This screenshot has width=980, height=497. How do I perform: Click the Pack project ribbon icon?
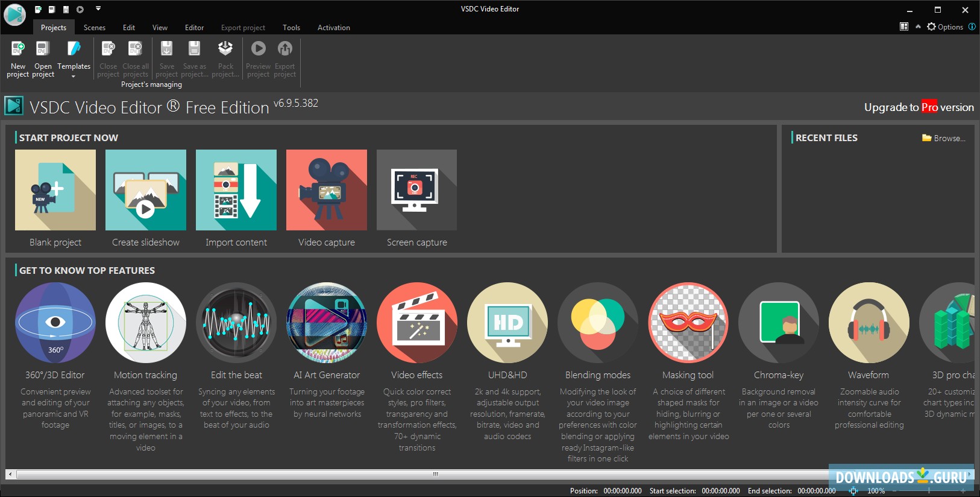(x=225, y=59)
